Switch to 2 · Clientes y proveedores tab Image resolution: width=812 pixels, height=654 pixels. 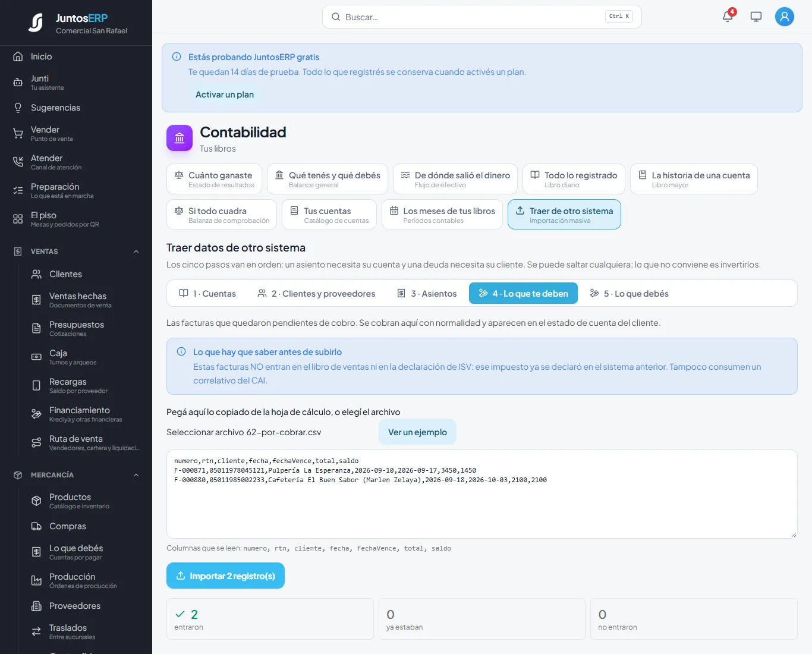[316, 293]
